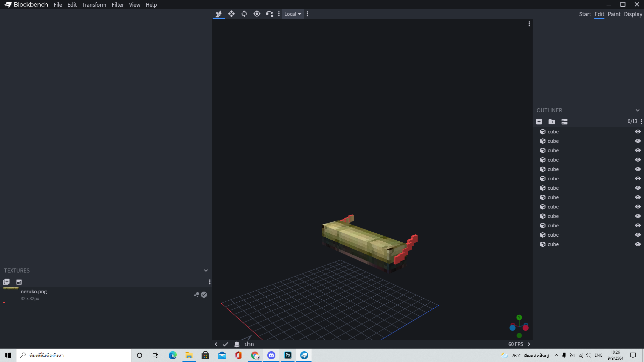The width and height of the screenshot is (644, 362).
Task: Open the Transform menu
Action: tap(94, 5)
